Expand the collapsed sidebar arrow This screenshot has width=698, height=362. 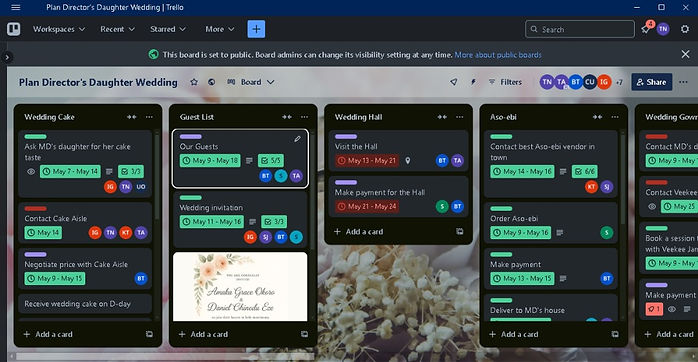pos(7,57)
